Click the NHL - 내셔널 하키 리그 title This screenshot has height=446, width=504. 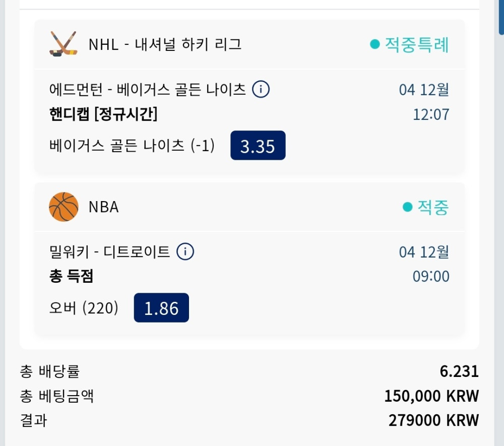(x=165, y=44)
